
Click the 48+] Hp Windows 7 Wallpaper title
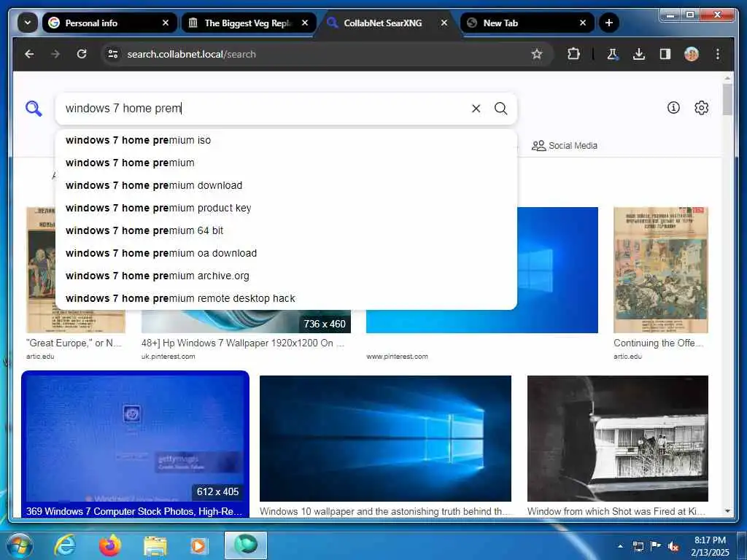point(243,343)
